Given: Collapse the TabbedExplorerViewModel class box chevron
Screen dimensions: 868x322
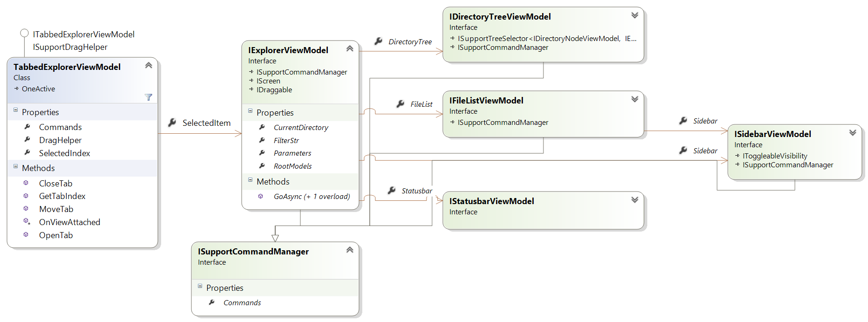Looking at the screenshot, I should 149,65.
